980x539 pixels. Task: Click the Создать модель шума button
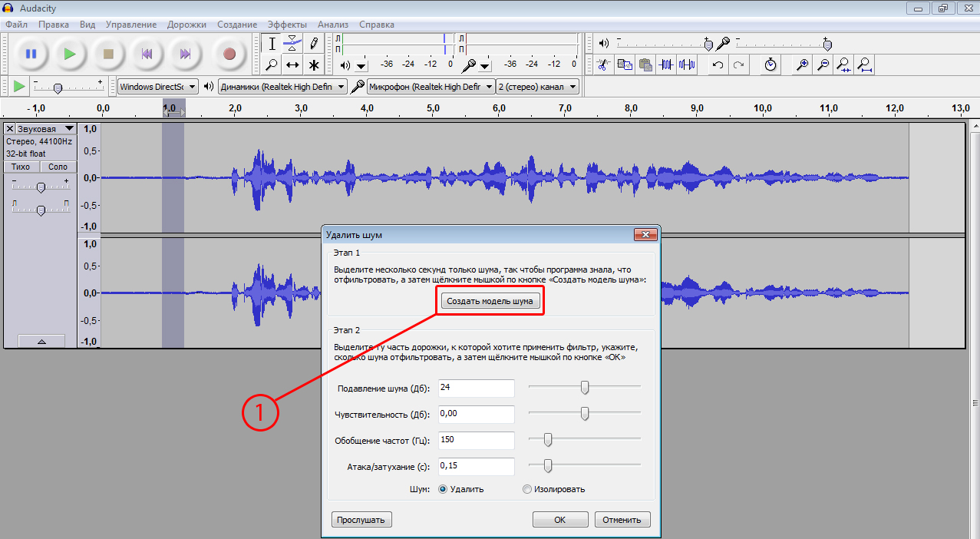click(x=490, y=301)
